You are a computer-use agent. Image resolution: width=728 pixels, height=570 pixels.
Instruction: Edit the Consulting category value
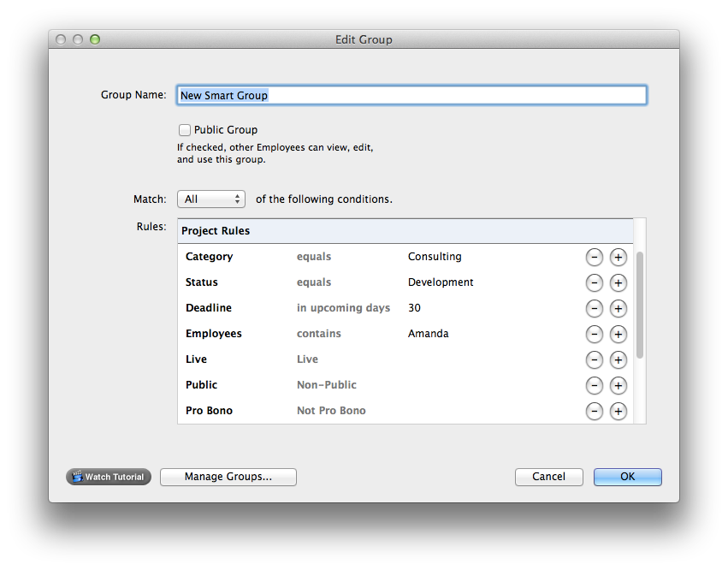click(435, 257)
